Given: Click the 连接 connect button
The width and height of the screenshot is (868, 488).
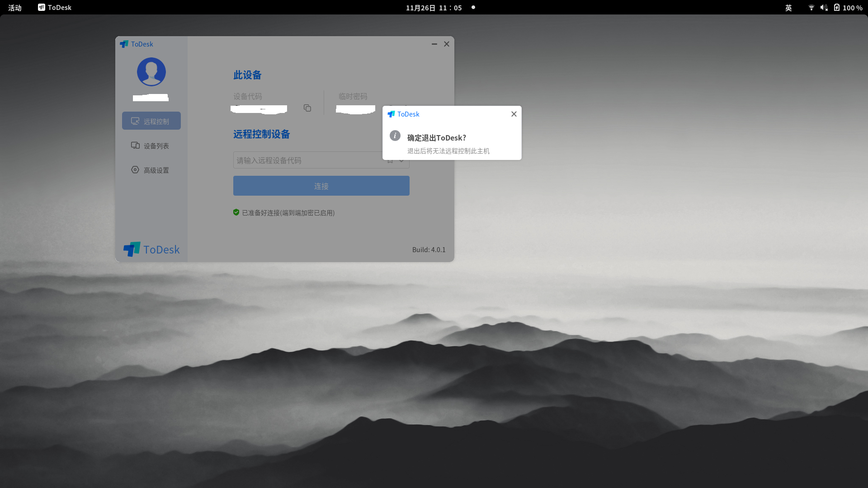Looking at the screenshot, I should 321,186.
